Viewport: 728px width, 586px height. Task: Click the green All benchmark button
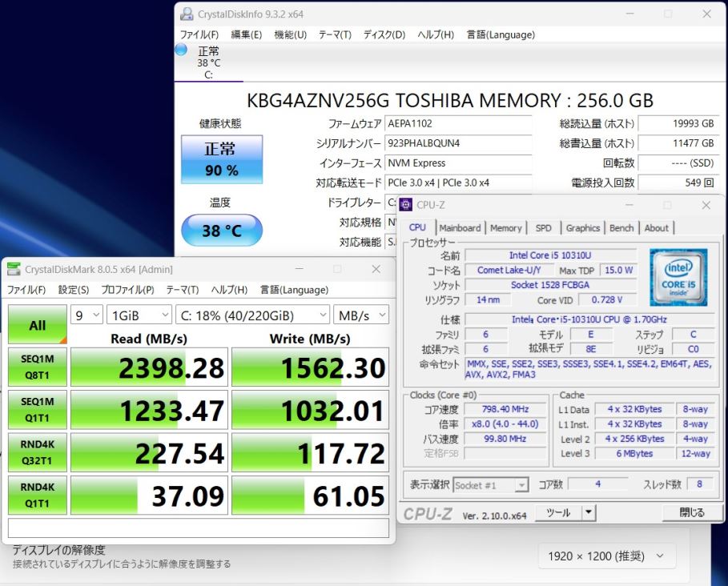37,324
